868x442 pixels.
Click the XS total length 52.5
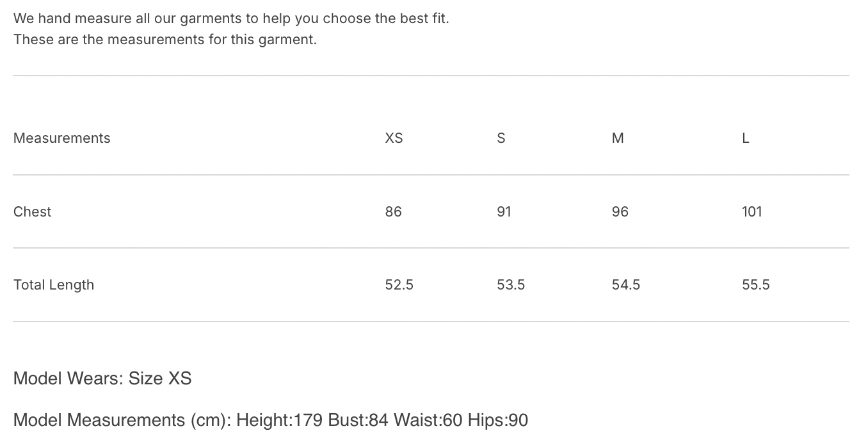click(x=399, y=285)
